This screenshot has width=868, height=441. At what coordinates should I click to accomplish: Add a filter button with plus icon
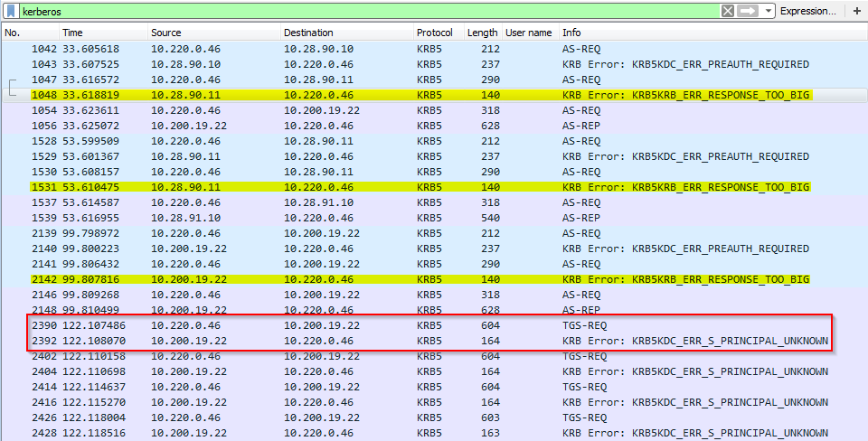pos(856,11)
